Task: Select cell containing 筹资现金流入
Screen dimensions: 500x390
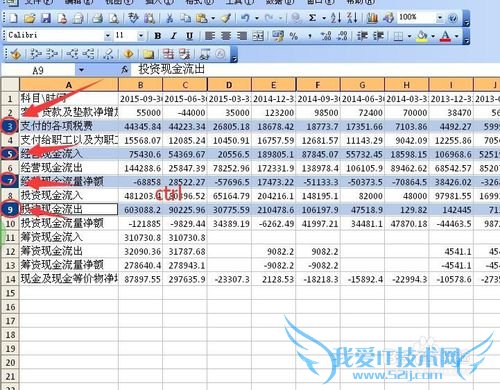Action: coord(69,237)
